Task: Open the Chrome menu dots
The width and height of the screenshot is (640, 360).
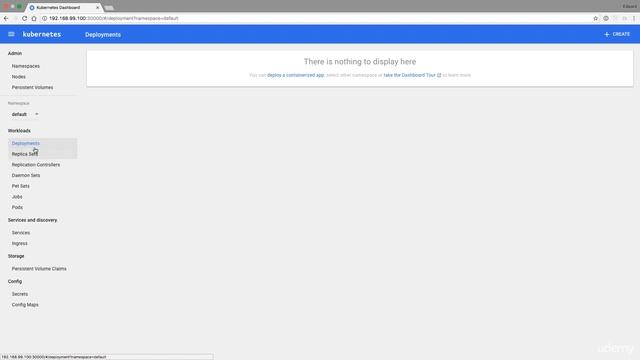Action: coord(634,18)
